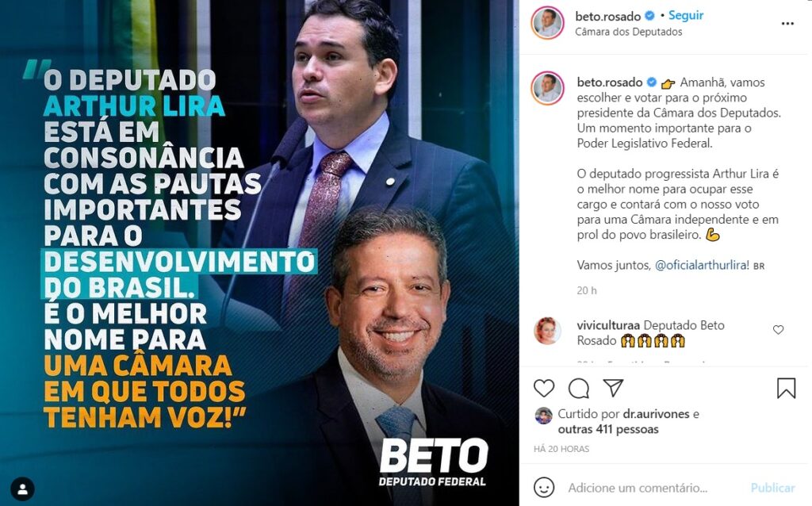
Task: Follow beto.rosado with Seguir button
Action: pos(686,16)
